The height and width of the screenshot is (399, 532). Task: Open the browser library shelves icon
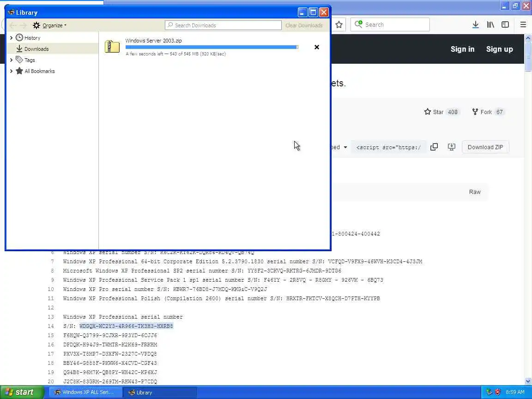click(x=490, y=25)
